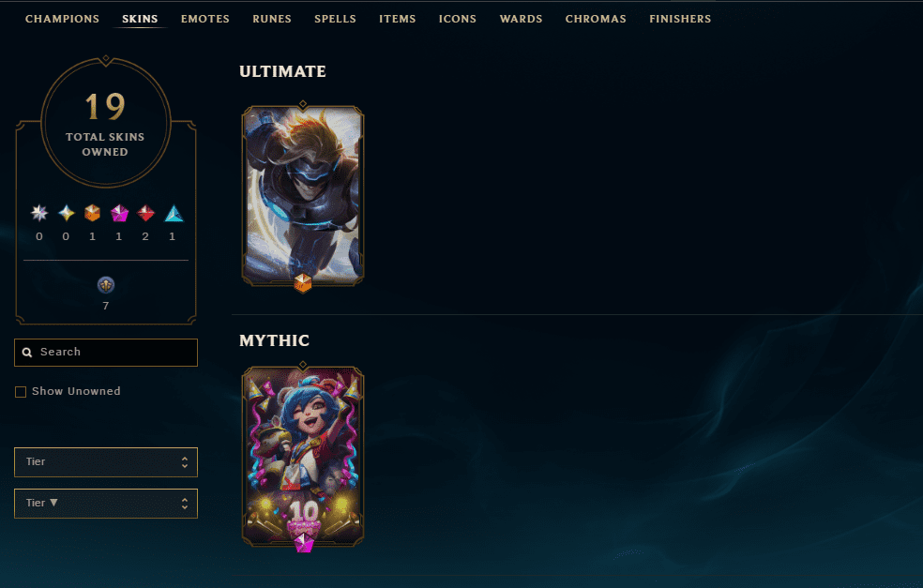This screenshot has height=588, width=923.
Task: Click the round legacy skins icon above 7
Action: click(x=106, y=285)
